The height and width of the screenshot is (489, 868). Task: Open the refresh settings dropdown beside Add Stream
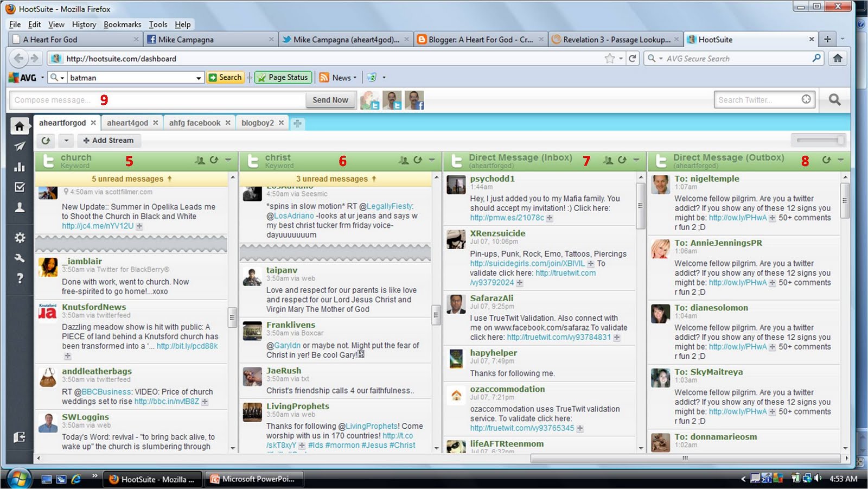pos(66,141)
